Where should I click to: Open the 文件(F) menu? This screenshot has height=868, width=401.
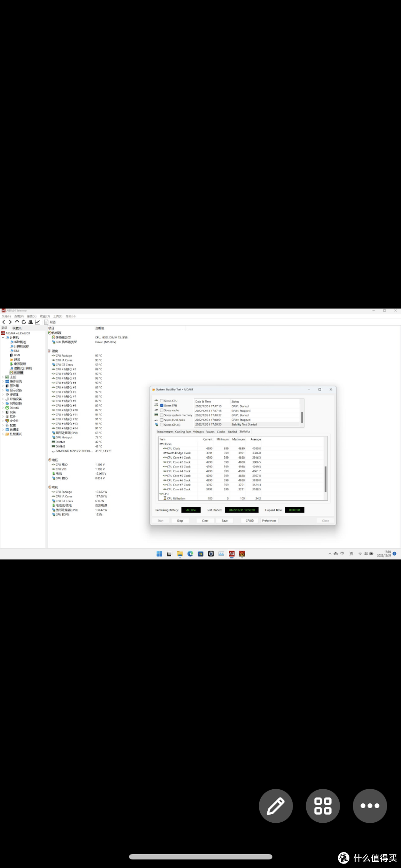6,317
